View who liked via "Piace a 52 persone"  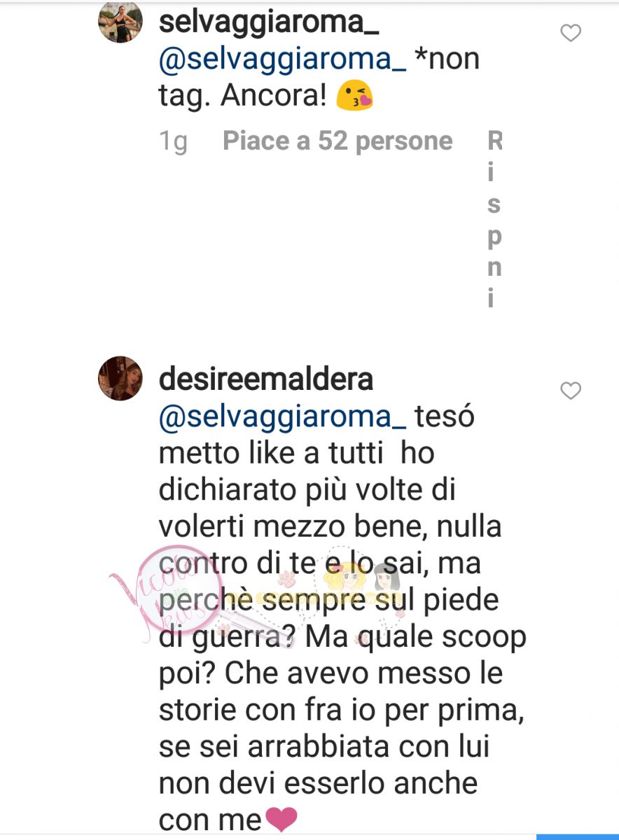point(338,141)
